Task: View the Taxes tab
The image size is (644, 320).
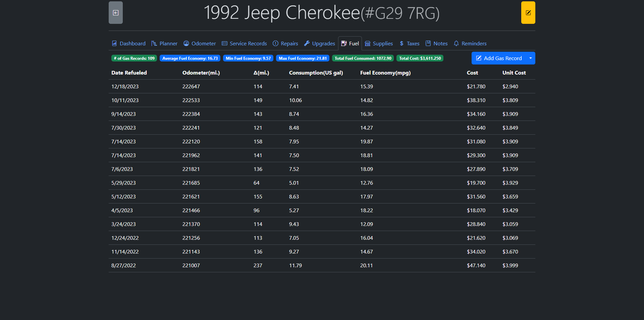Action: click(409, 44)
